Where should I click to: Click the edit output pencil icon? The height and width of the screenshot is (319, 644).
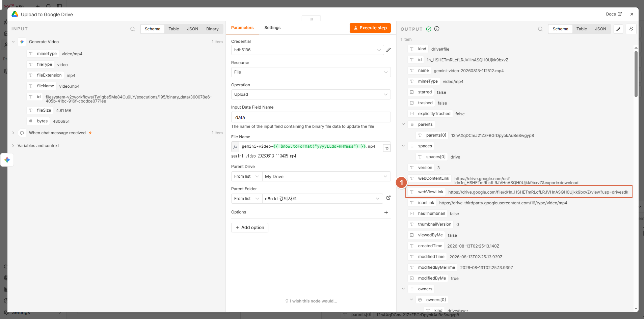point(618,29)
